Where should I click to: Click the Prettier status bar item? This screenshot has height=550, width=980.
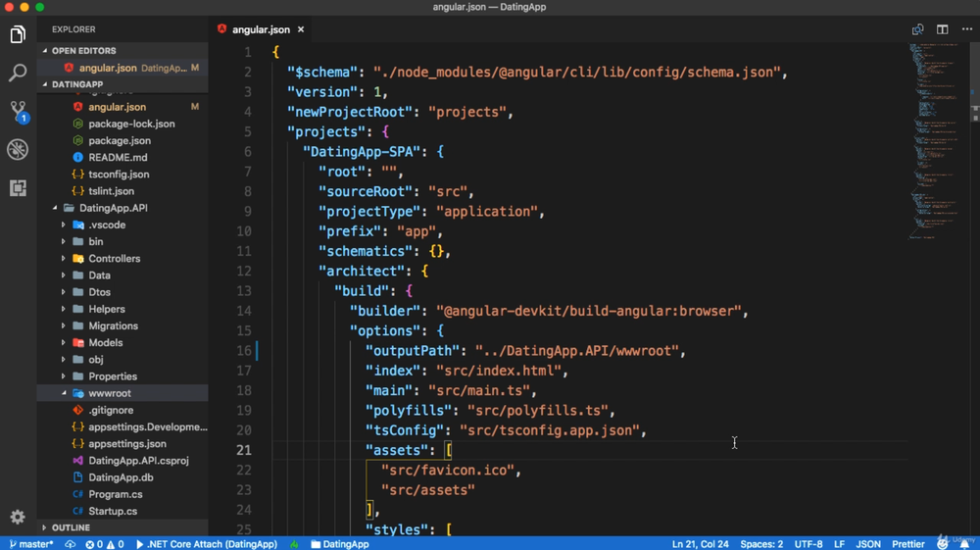coord(907,544)
